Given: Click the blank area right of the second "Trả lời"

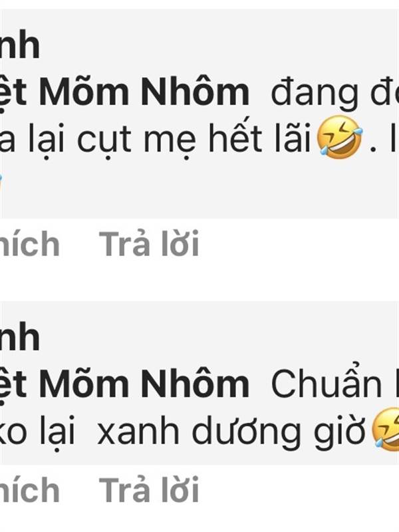Looking at the screenshot, I should click(299, 489).
